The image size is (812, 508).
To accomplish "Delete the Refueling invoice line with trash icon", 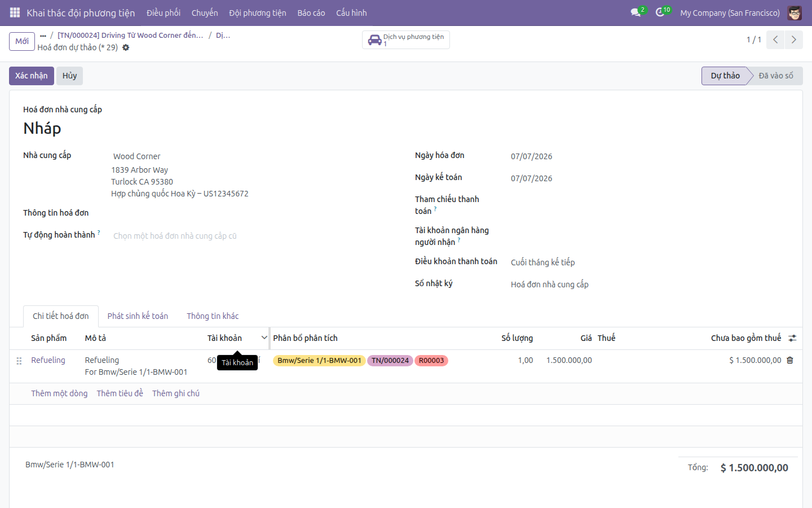I will tap(790, 360).
